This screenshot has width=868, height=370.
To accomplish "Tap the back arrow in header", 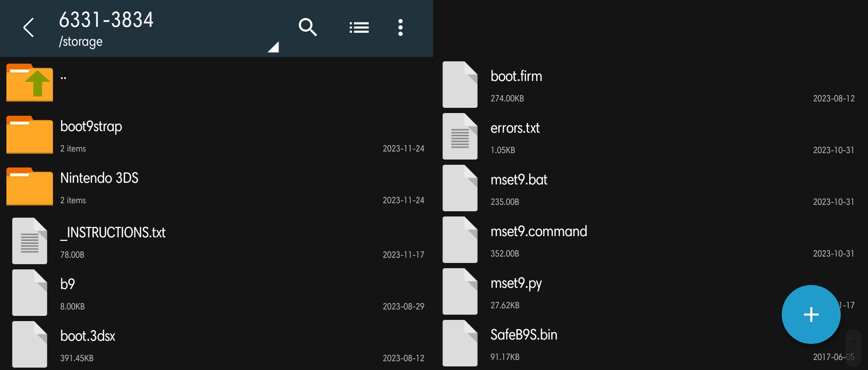I will pos(28,28).
